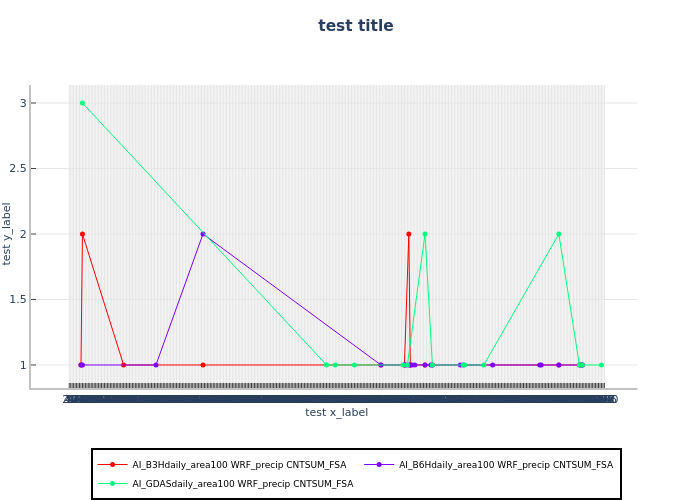Viewport: 700px width, 500px height.
Task: Click the y-axis tick label 1
Action: tap(22, 365)
